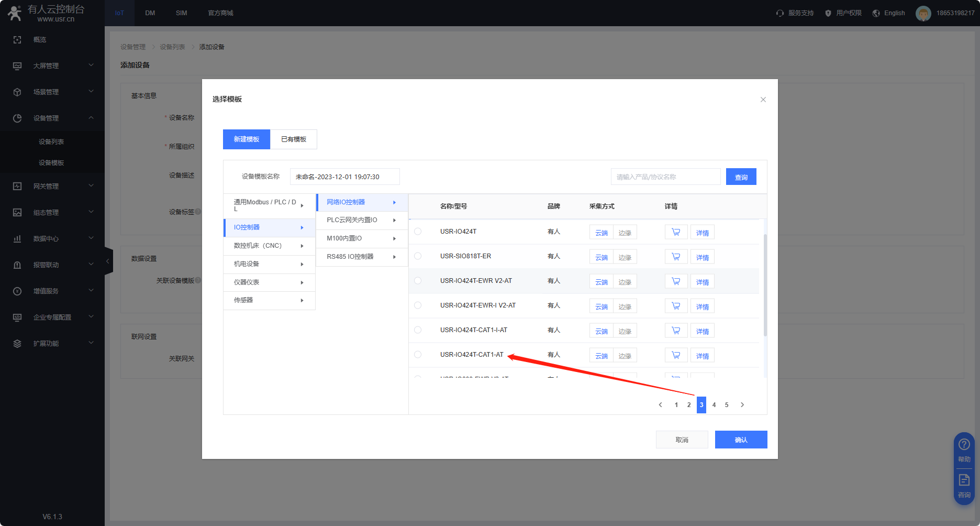The height and width of the screenshot is (526, 980).
Task: Expand 仪器仪表 category
Action: pyautogui.click(x=269, y=282)
